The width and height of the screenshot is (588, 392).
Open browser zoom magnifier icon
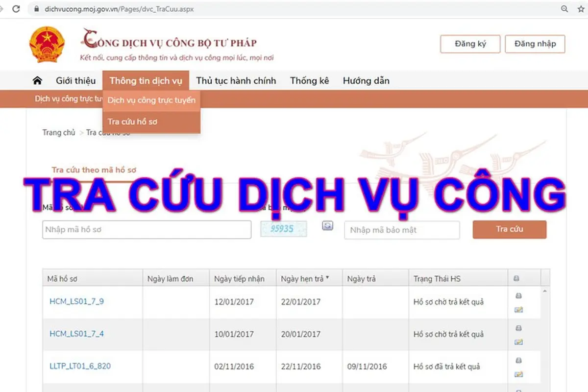click(x=565, y=9)
